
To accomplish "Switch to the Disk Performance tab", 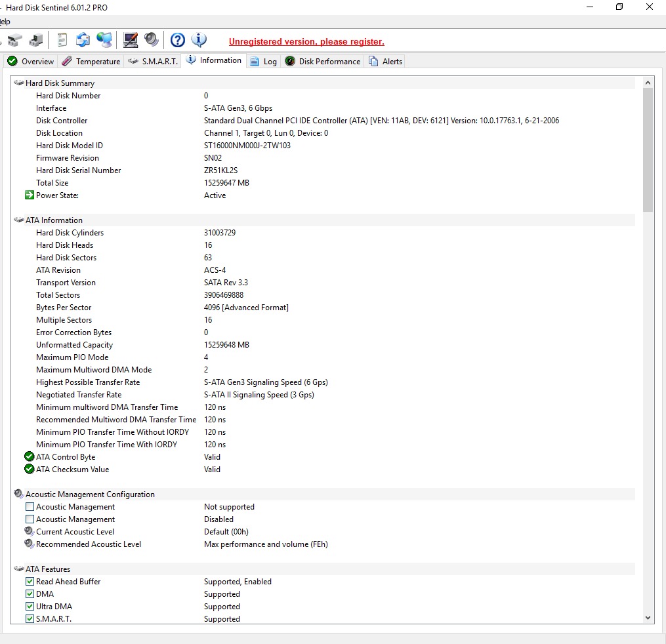I will 323,62.
